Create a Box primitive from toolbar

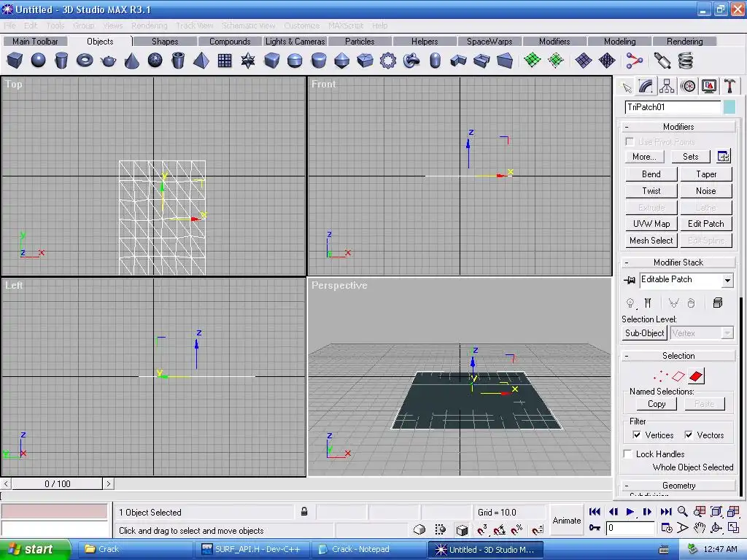[15, 61]
